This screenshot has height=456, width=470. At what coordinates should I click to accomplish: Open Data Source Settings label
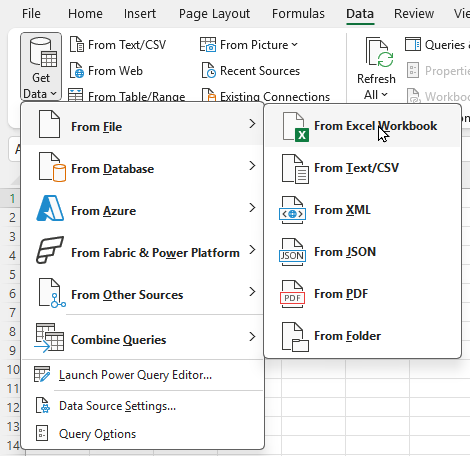pyautogui.click(x=117, y=406)
